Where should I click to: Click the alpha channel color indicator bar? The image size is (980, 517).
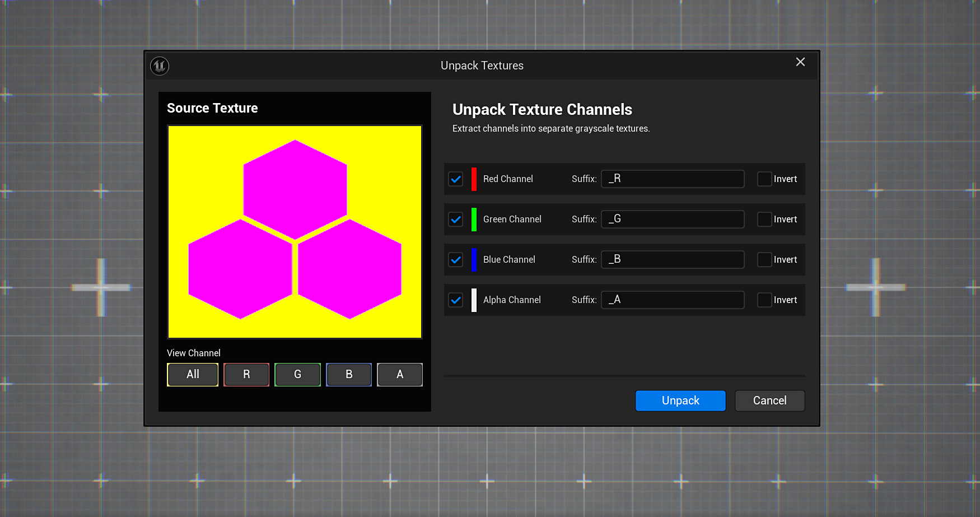[473, 300]
